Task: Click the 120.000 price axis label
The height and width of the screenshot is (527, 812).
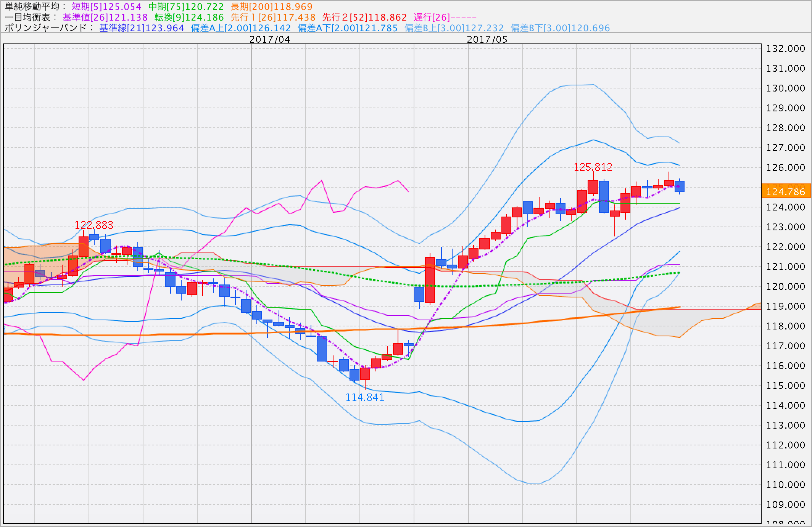Action: click(786, 286)
